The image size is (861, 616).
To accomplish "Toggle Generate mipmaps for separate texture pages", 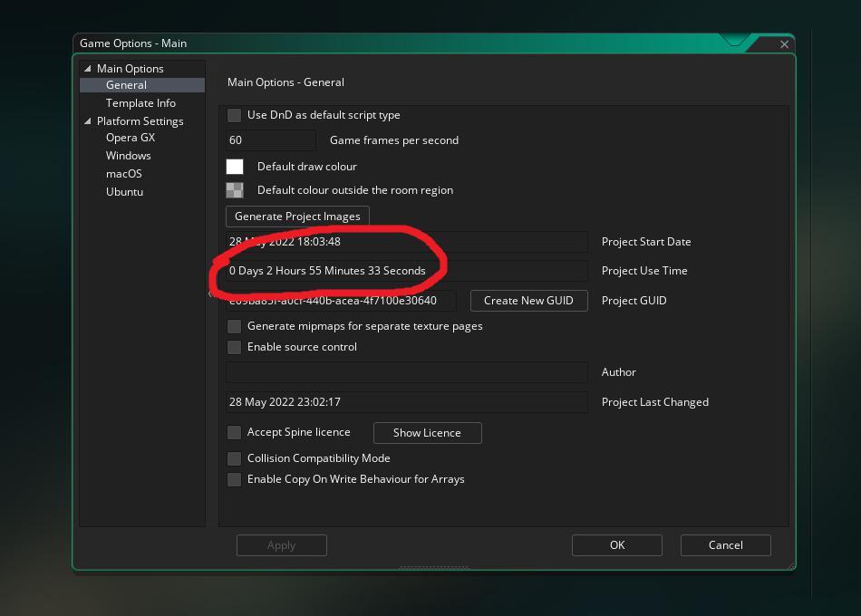I will pos(235,326).
